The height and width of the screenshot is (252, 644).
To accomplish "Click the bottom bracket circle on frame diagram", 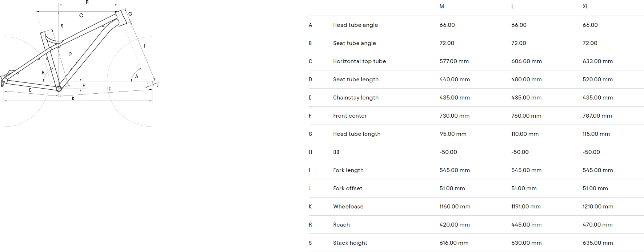I will (59, 89).
